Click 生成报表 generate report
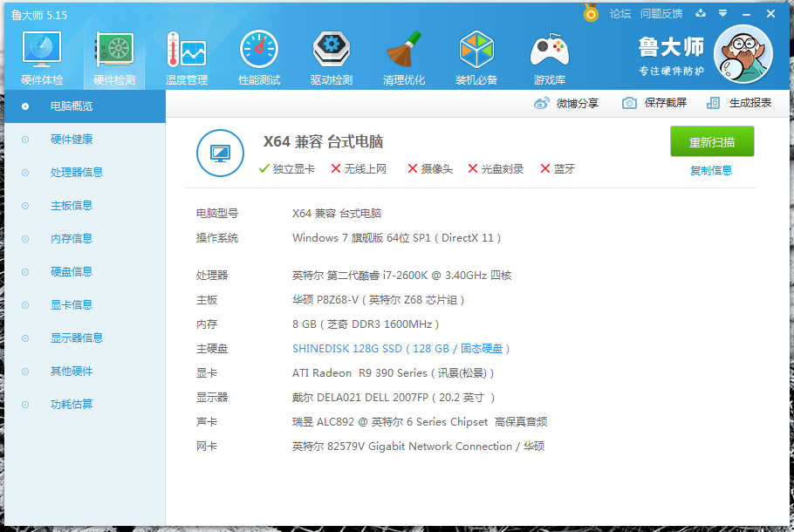 pos(739,103)
